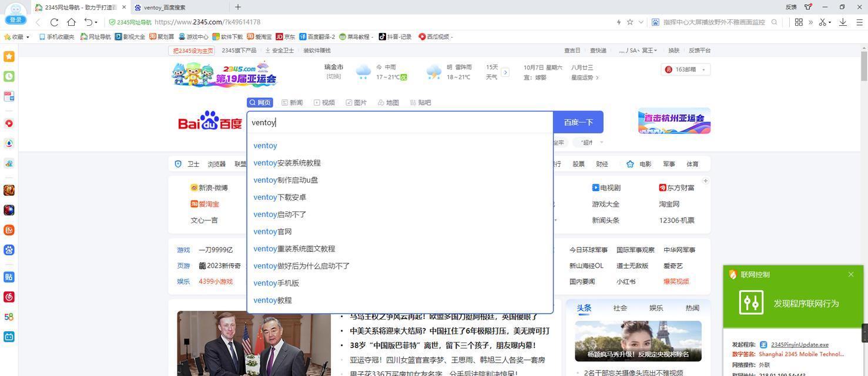Open the 京东 bookmark

click(286, 36)
